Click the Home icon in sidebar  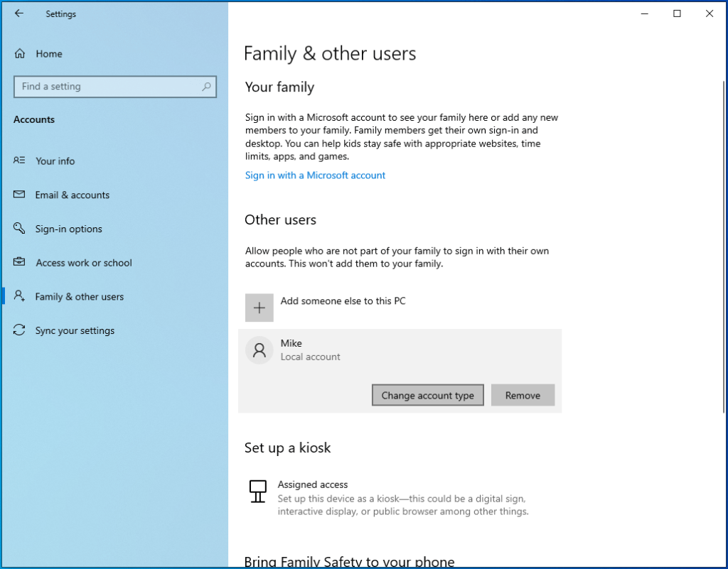[x=19, y=53]
